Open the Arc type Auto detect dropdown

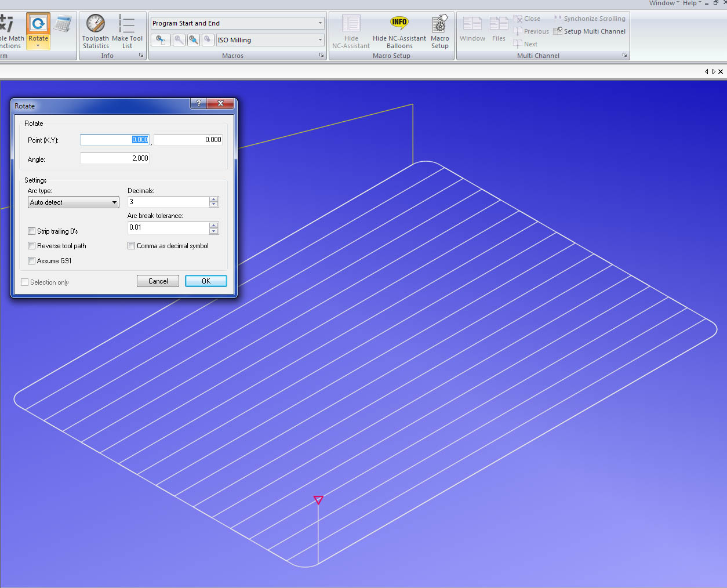[74, 202]
